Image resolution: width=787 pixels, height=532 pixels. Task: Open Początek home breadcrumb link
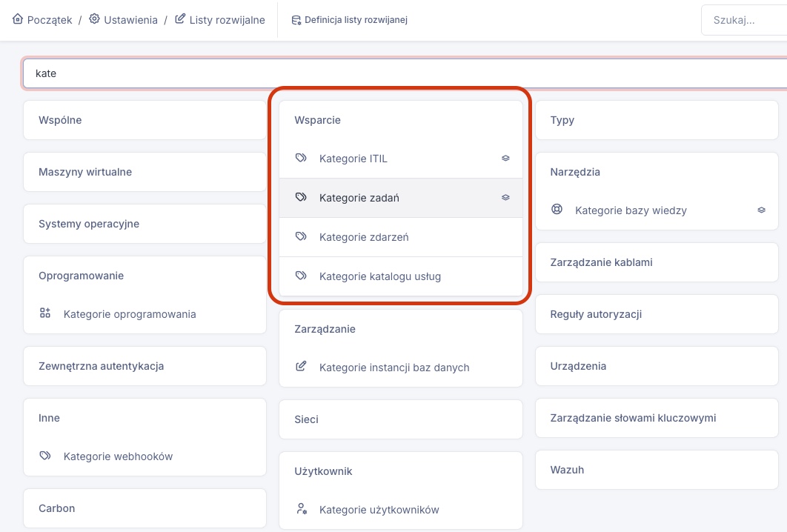(42, 20)
